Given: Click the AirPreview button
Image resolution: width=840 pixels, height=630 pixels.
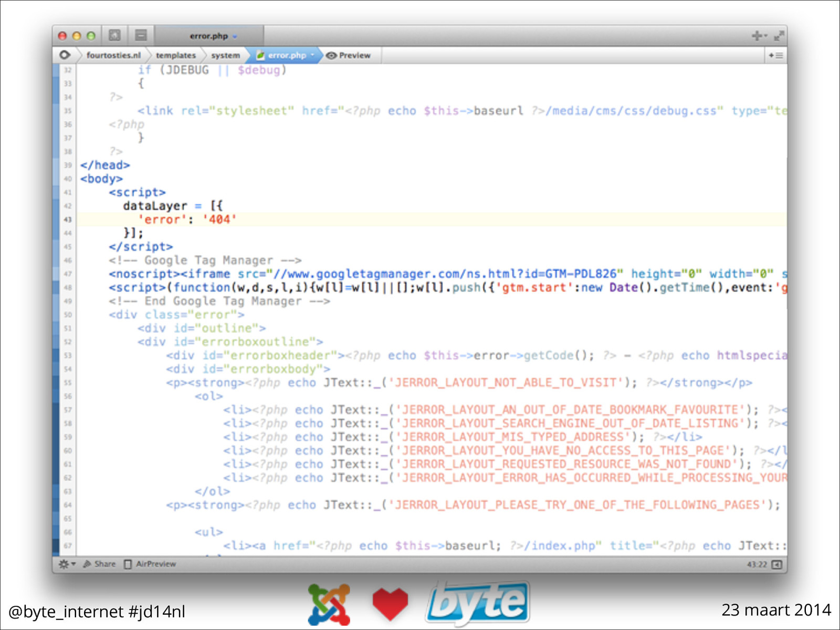Looking at the screenshot, I should tap(150, 564).
